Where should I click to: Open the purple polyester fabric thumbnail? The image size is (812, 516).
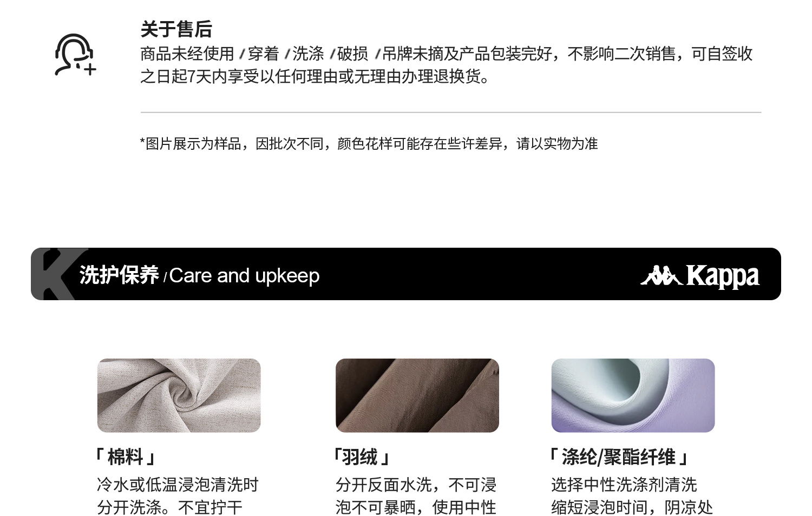[x=633, y=395]
